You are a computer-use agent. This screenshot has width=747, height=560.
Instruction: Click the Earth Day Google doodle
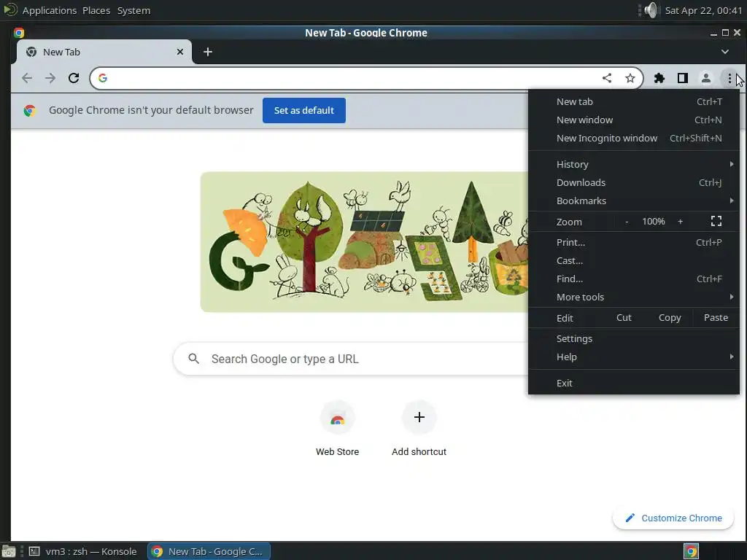click(365, 242)
